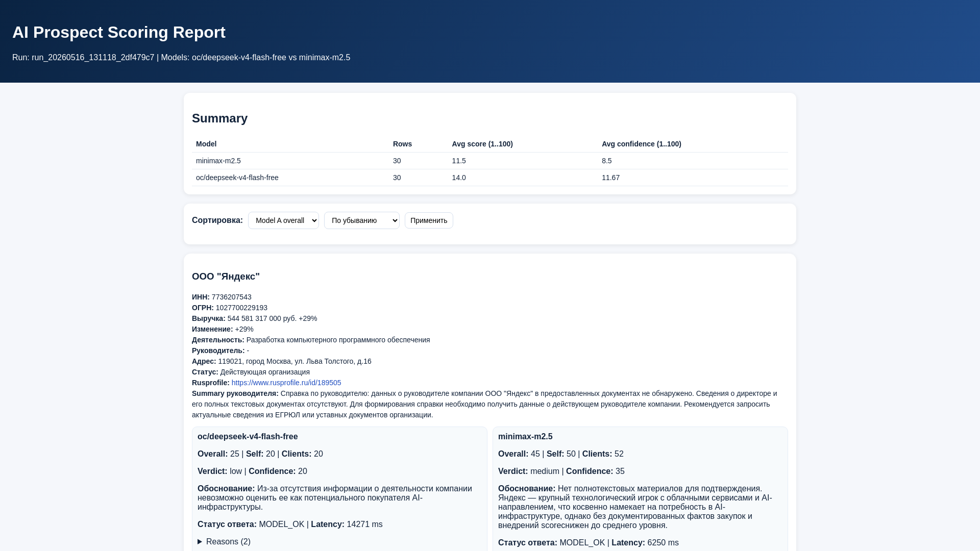This screenshot has width=980, height=551.
Task: Click the Summary heading
Action: (219, 118)
